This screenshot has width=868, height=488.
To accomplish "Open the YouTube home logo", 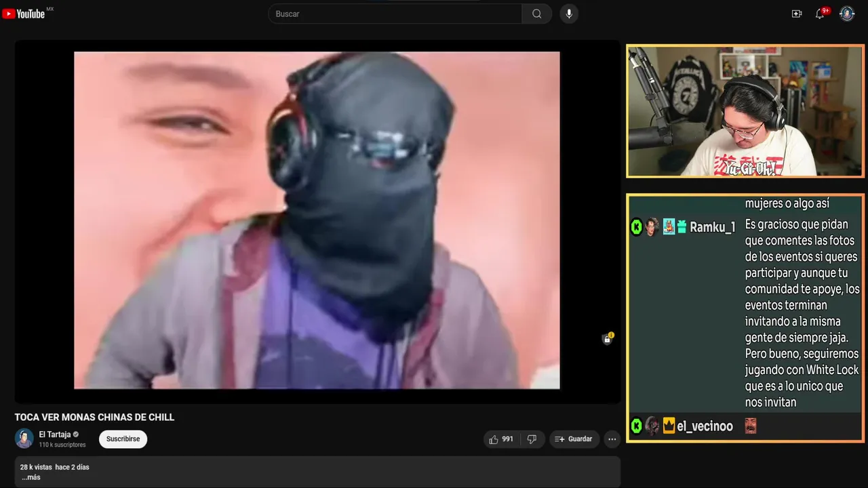I will (24, 14).
